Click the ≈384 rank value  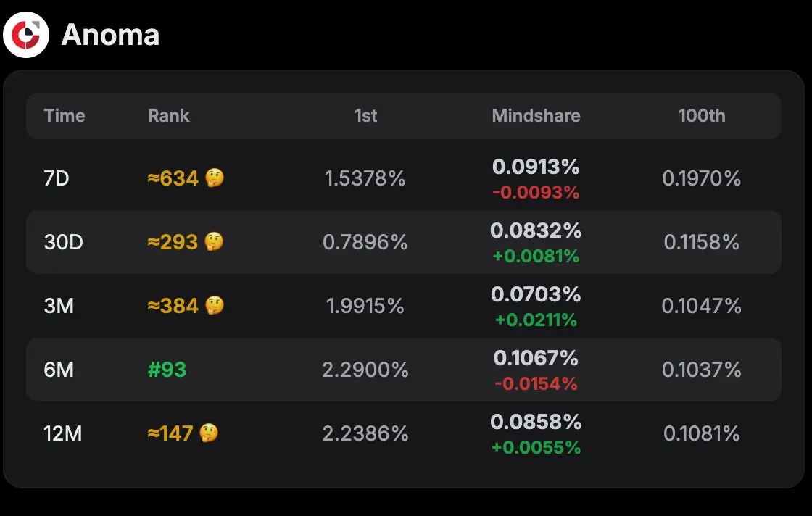point(173,306)
